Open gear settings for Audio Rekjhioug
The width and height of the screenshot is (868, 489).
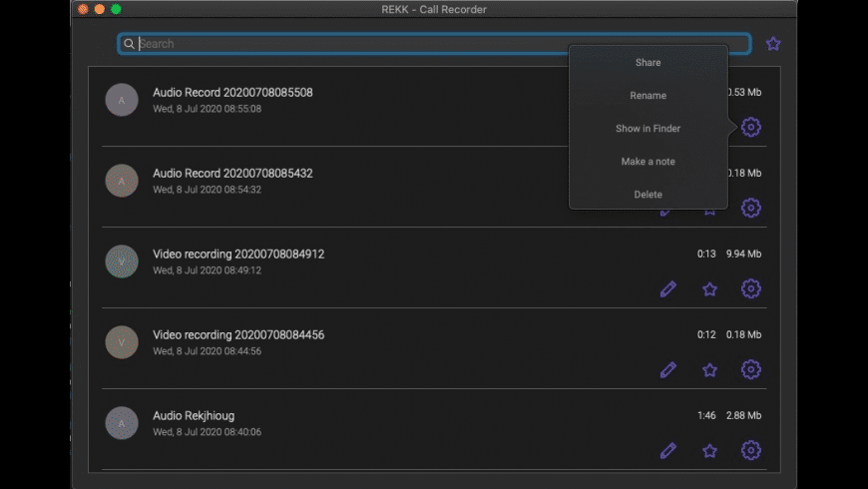tap(750, 450)
